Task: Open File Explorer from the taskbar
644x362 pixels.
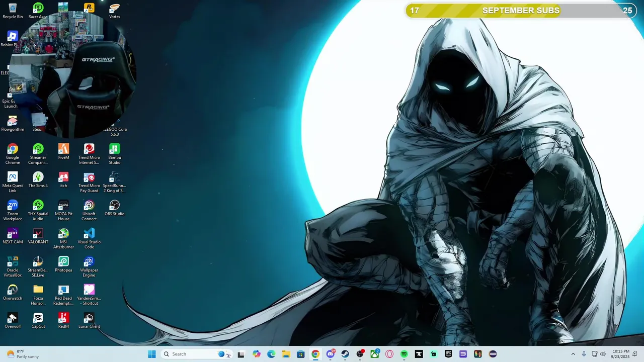Action: click(286, 354)
